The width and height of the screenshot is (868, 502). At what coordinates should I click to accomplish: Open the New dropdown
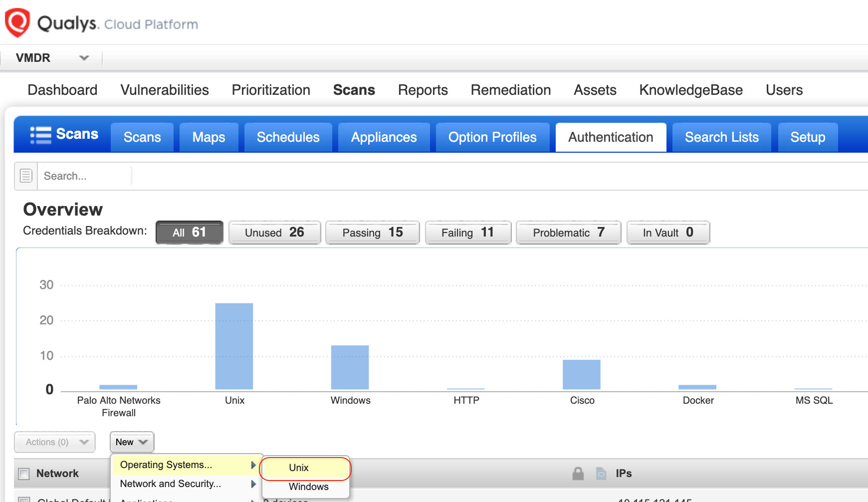click(131, 442)
